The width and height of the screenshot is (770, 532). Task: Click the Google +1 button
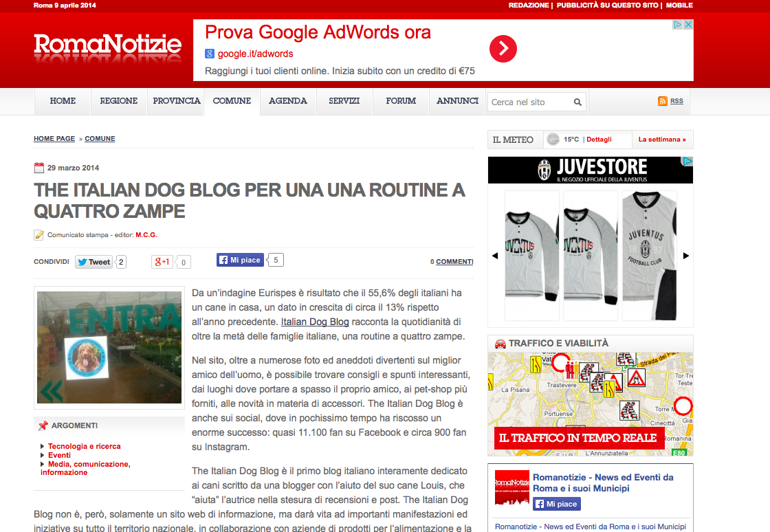pos(162,262)
